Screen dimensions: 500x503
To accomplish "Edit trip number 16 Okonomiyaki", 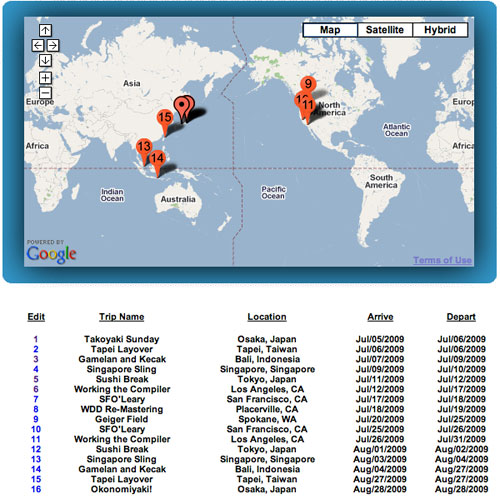I will [36, 489].
